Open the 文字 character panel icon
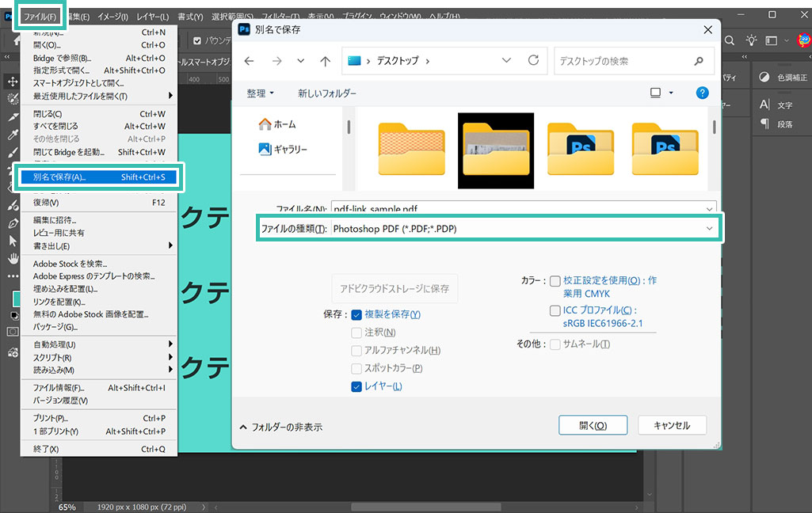This screenshot has height=513, width=812. click(764, 104)
